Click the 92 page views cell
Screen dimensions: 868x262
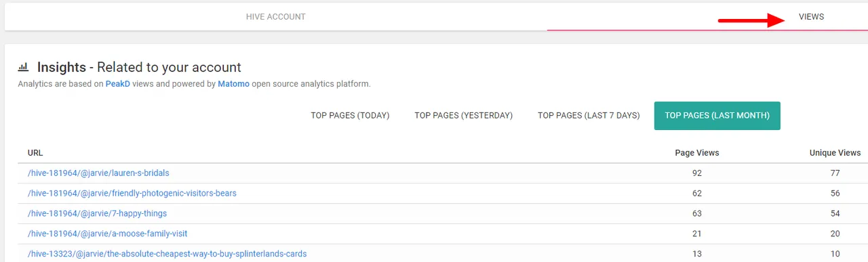(697, 173)
